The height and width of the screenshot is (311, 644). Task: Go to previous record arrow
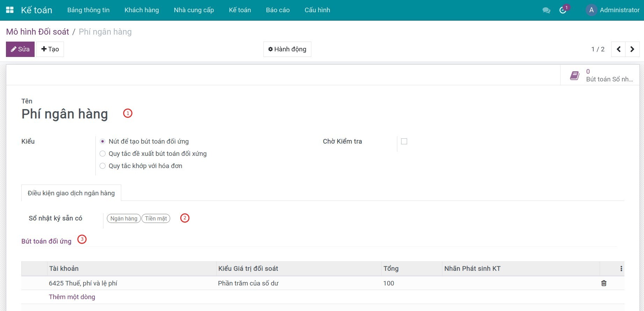click(x=618, y=49)
